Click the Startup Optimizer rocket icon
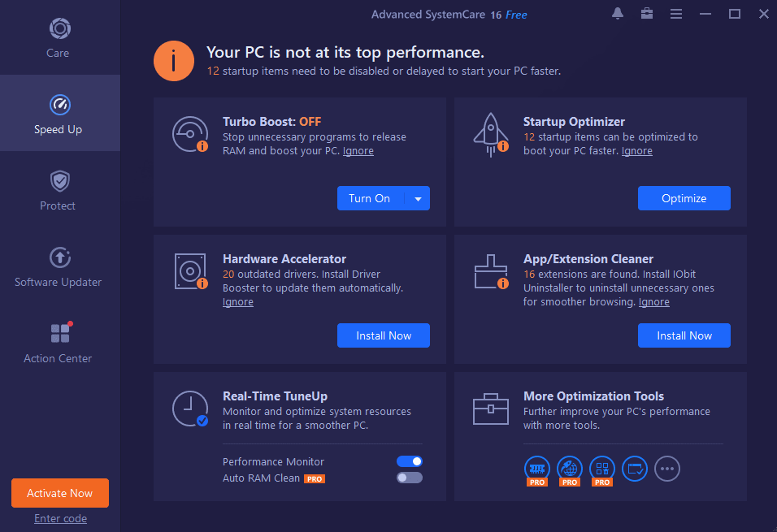This screenshot has width=777, height=532. (x=491, y=135)
